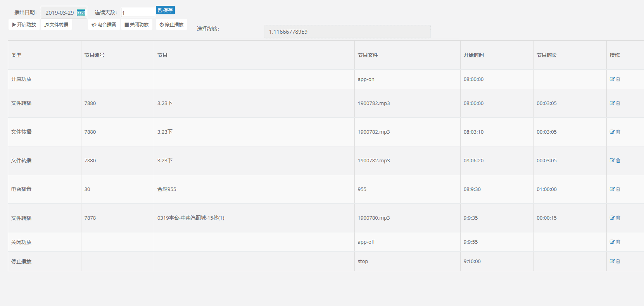Delete the 开启功放 row with app-on file
Image resolution: width=644 pixels, height=306 pixels.
[x=618, y=79]
